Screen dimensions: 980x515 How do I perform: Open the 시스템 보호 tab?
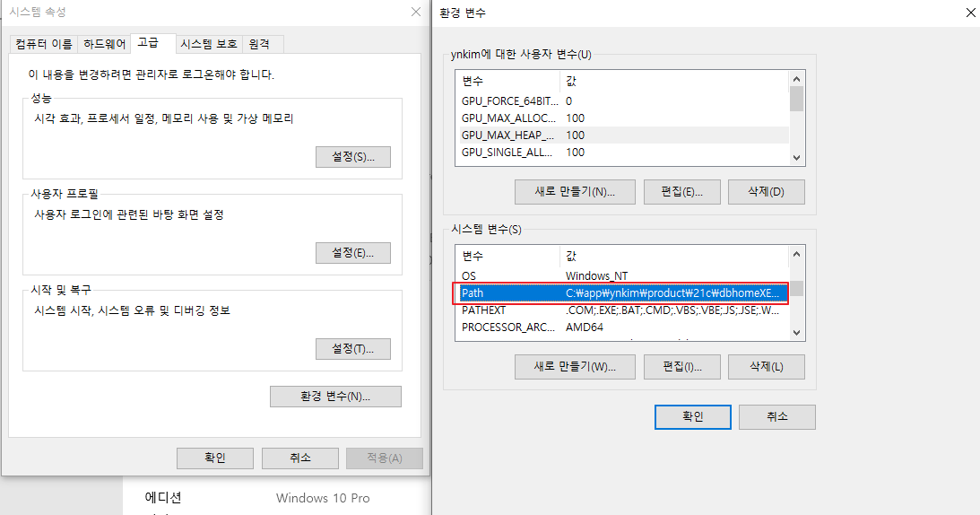click(209, 44)
